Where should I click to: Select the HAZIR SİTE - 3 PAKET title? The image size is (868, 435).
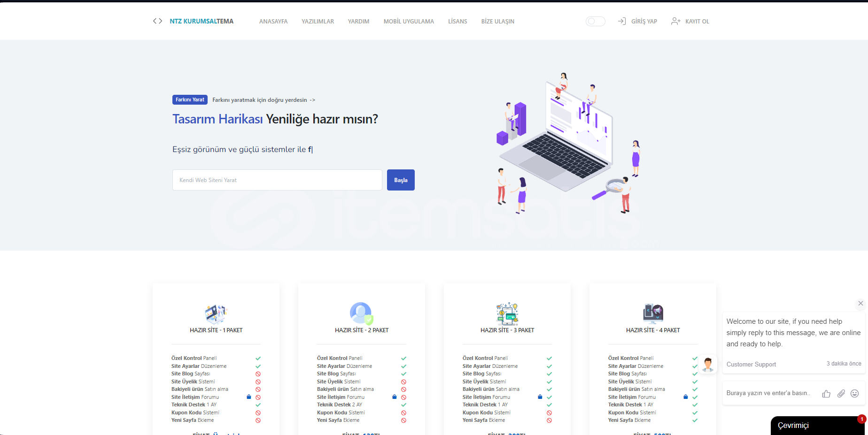pos(507,330)
